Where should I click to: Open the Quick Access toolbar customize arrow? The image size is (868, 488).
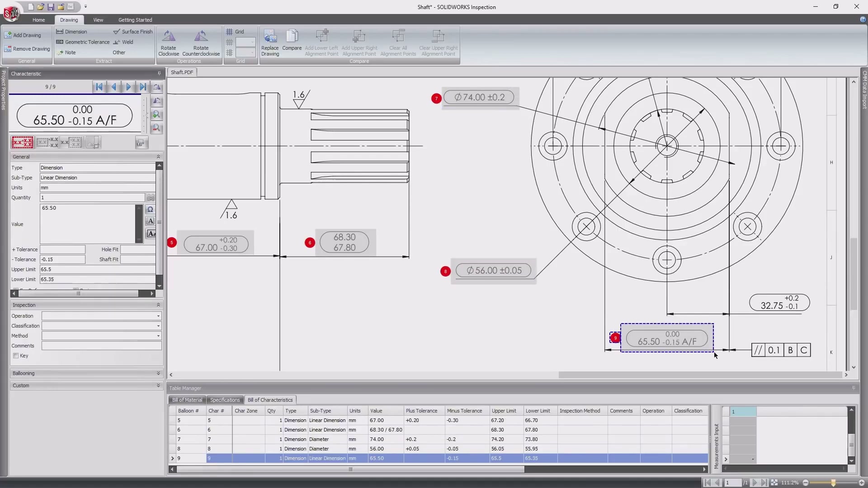(85, 7)
